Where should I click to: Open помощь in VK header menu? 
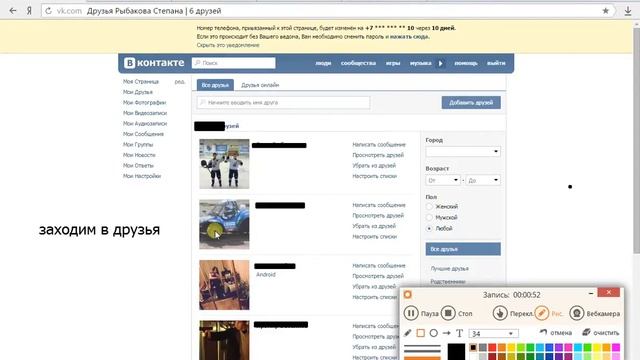pyautogui.click(x=466, y=63)
